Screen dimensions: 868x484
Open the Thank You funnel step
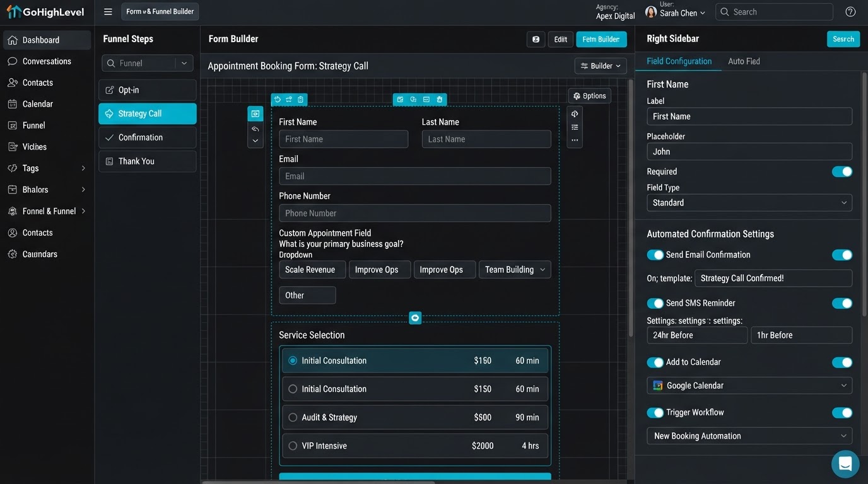[x=148, y=161]
